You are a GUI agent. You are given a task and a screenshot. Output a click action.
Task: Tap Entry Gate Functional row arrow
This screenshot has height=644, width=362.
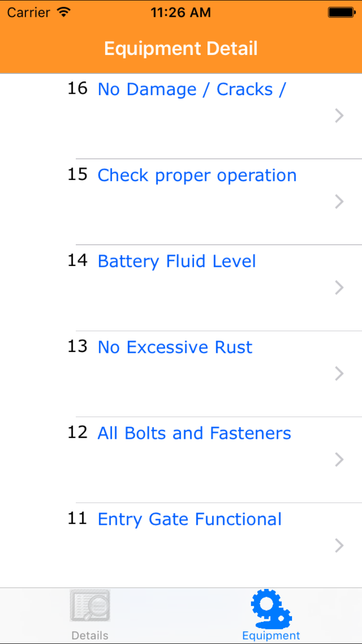coord(339,546)
